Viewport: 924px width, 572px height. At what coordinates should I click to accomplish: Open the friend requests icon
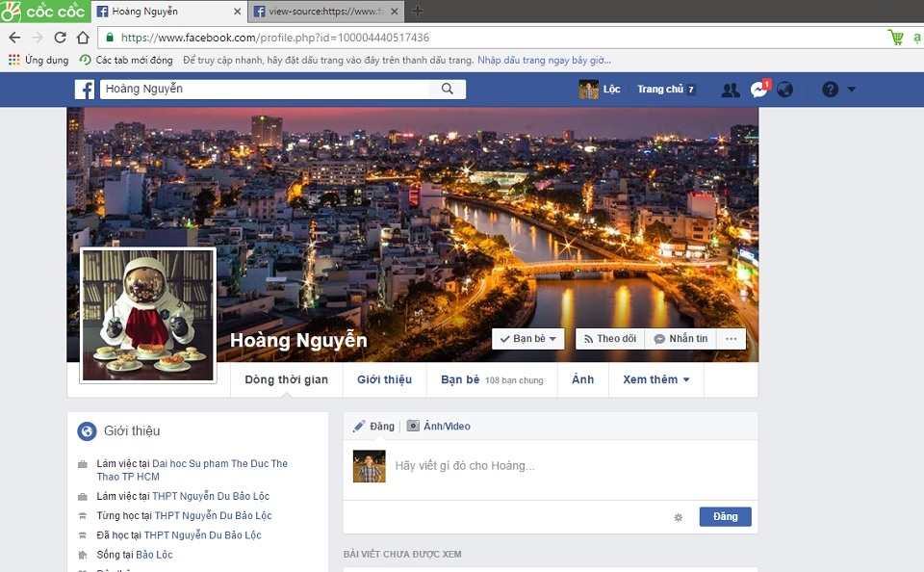731,90
